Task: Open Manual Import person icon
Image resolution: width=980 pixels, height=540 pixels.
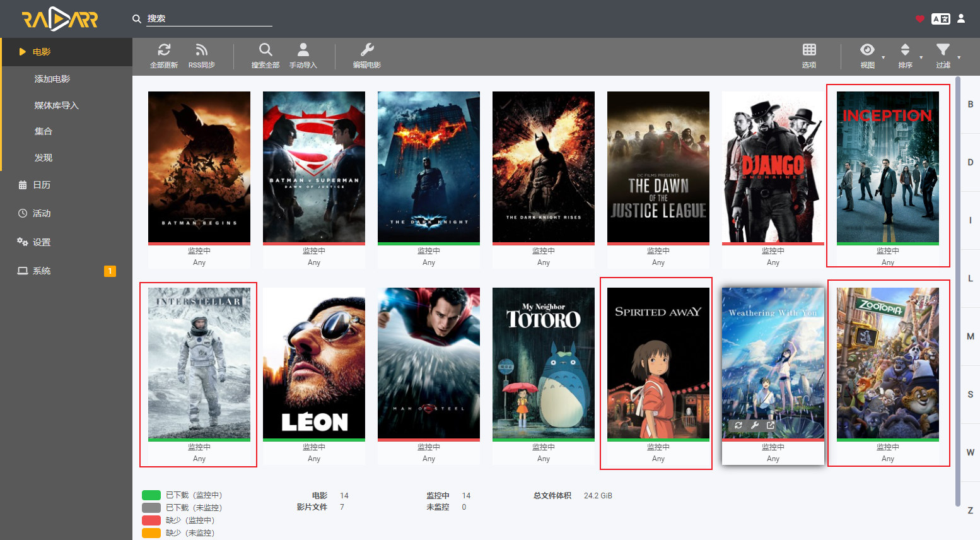Action: click(303, 50)
